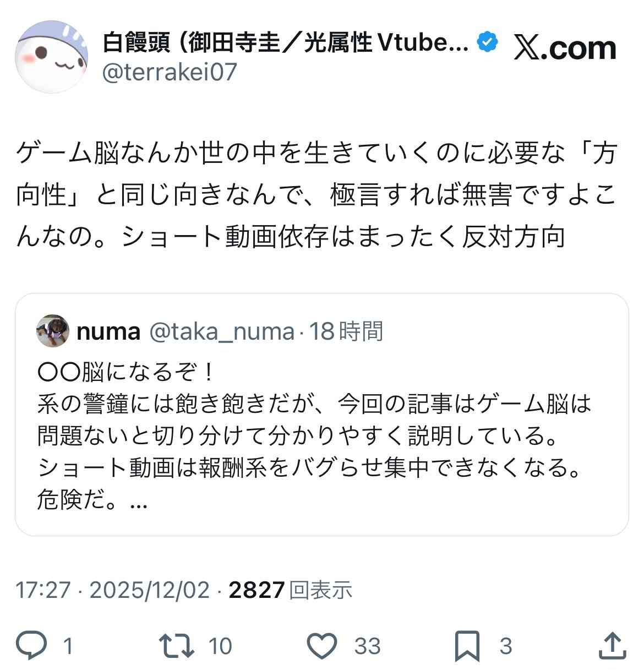Open numa's dog profile picture
The height and width of the screenshot is (670, 644).
tap(53, 331)
